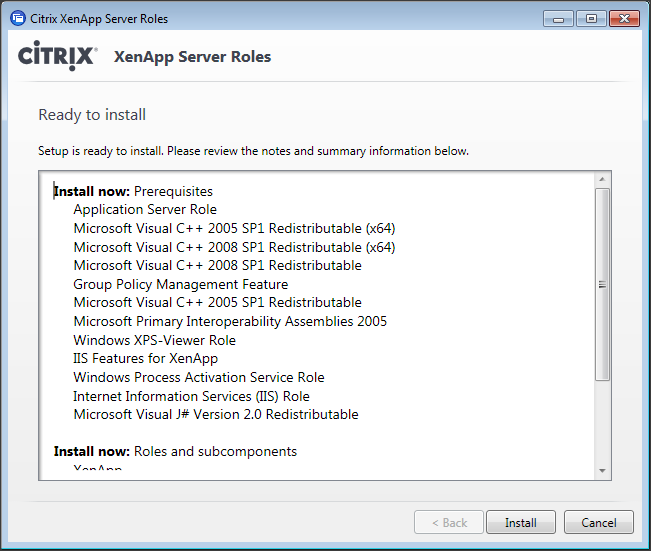Click Microsoft Primary Interoperability Assemblies 2005 line

click(230, 321)
